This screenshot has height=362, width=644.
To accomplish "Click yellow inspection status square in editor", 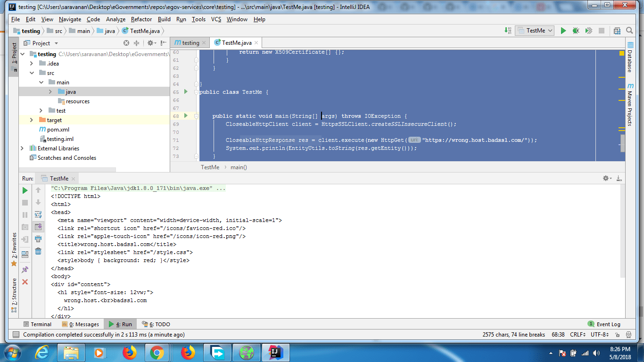I will [x=621, y=53].
